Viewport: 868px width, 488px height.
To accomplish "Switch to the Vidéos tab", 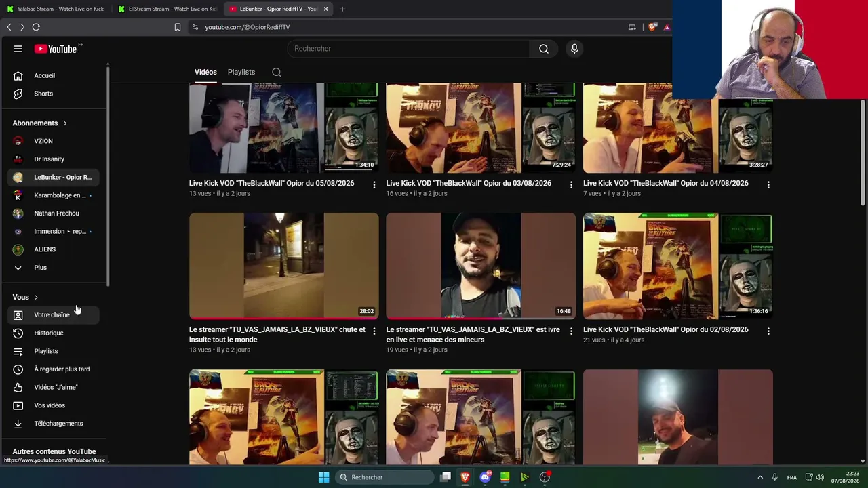I will [x=205, y=73].
